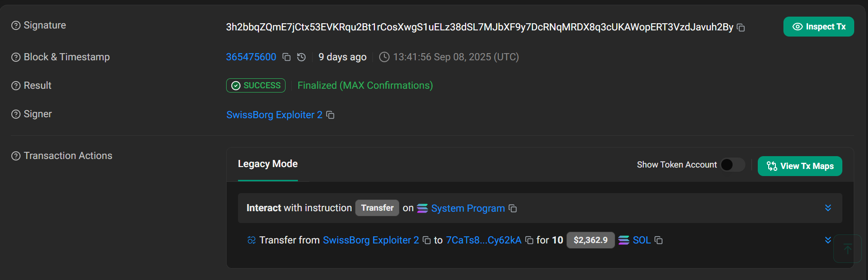Click the back-to-top arrow button
This screenshot has width=868, height=280.
click(x=848, y=249)
